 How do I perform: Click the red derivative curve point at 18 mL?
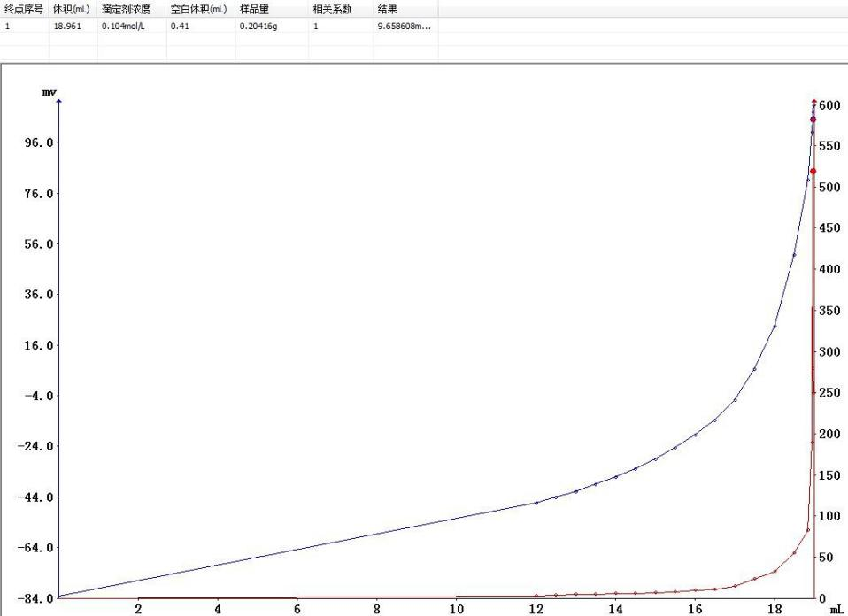[x=775, y=571]
